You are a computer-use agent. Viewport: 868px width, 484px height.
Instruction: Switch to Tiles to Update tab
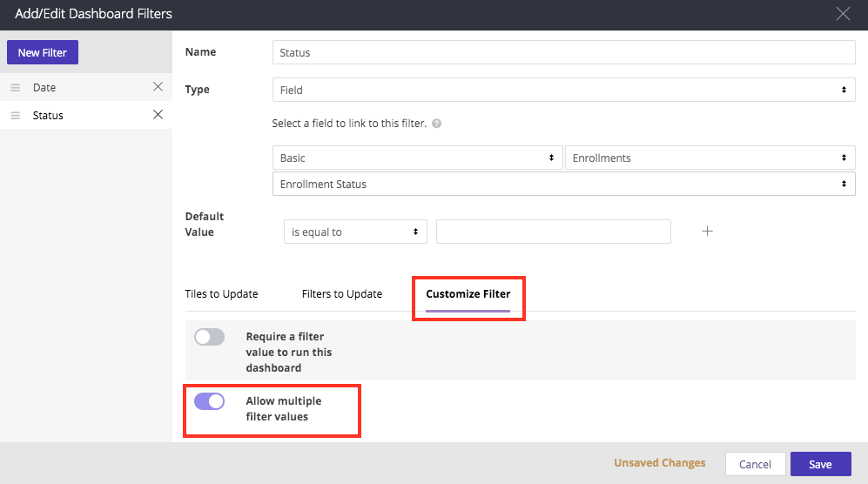click(x=221, y=294)
